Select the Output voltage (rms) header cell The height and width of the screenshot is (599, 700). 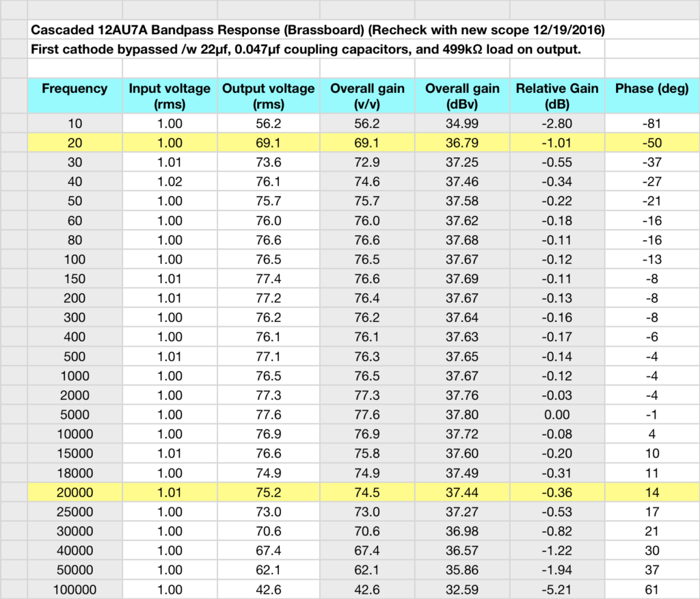[x=268, y=96]
